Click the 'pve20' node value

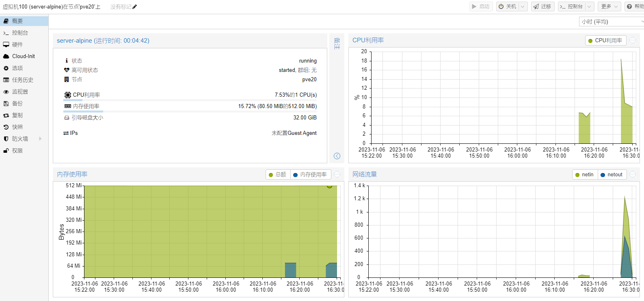coord(309,79)
